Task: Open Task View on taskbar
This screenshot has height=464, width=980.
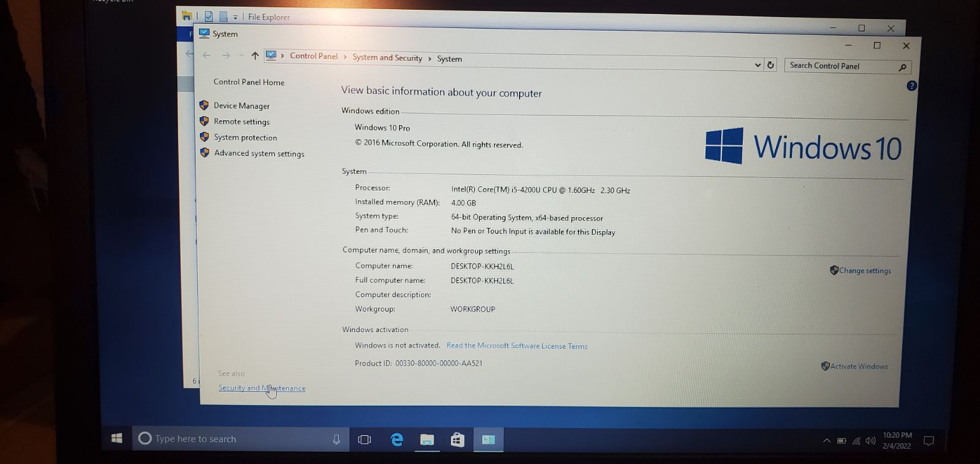Action: coord(365,439)
